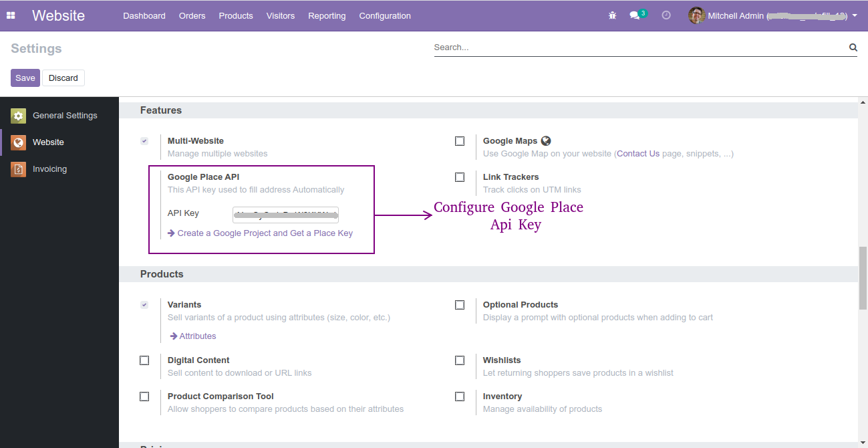
Task: Open the Dashboard menu
Action: tap(144, 15)
